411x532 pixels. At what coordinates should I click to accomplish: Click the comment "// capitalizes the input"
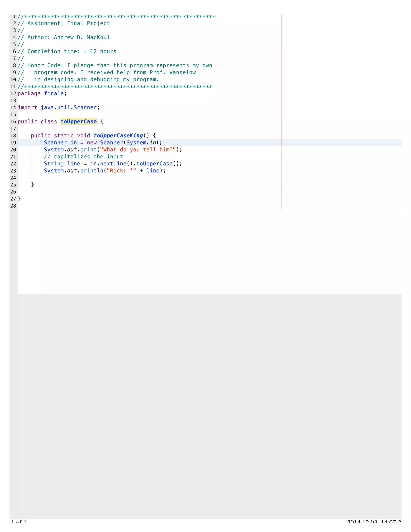[x=83, y=157]
